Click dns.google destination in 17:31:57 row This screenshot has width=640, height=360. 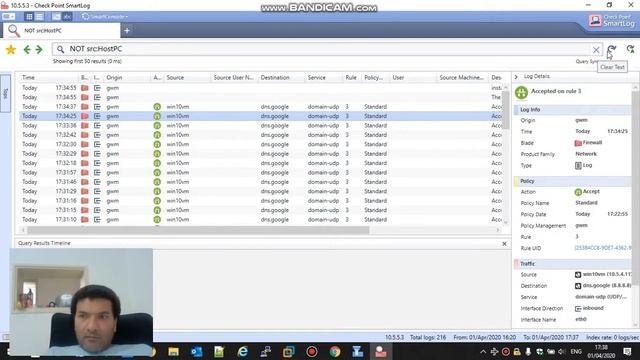click(x=275, y=172)
